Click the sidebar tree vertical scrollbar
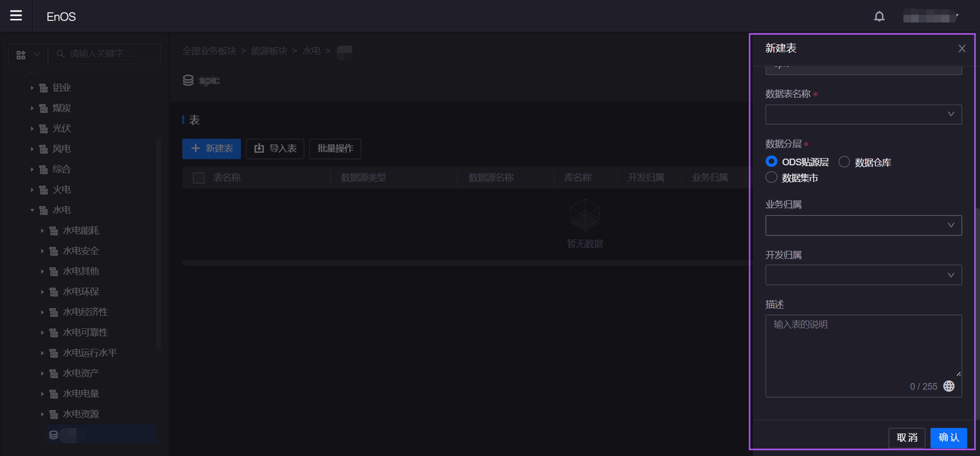 click(x=159, y=243)
